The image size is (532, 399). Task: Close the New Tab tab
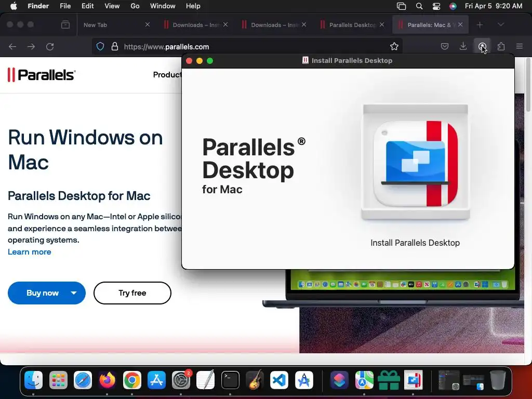[148, 24]
